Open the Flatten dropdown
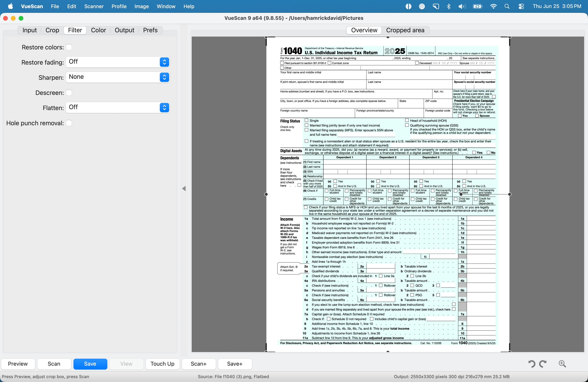 [x=118, y=108]
